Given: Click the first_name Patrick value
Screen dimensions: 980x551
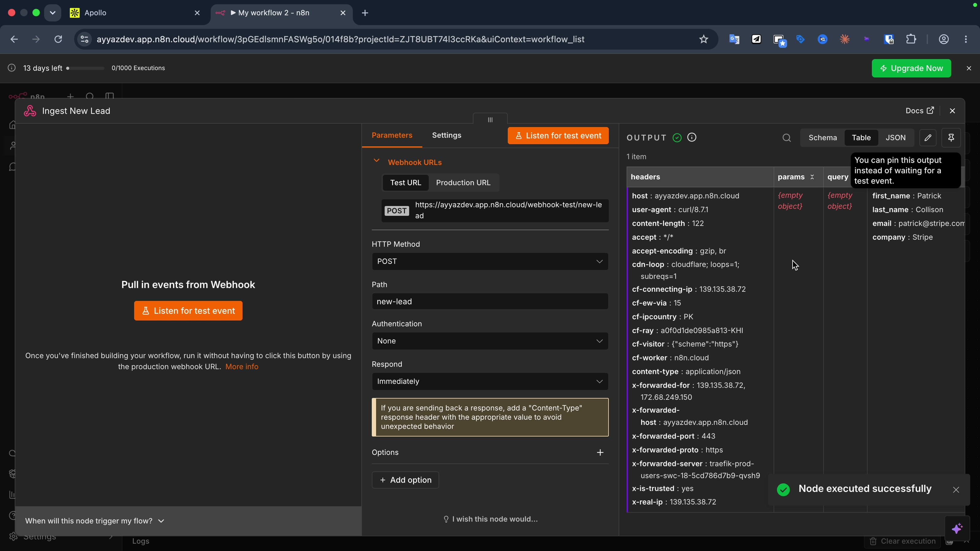Looking at the screenshot, I should (929, 196).
